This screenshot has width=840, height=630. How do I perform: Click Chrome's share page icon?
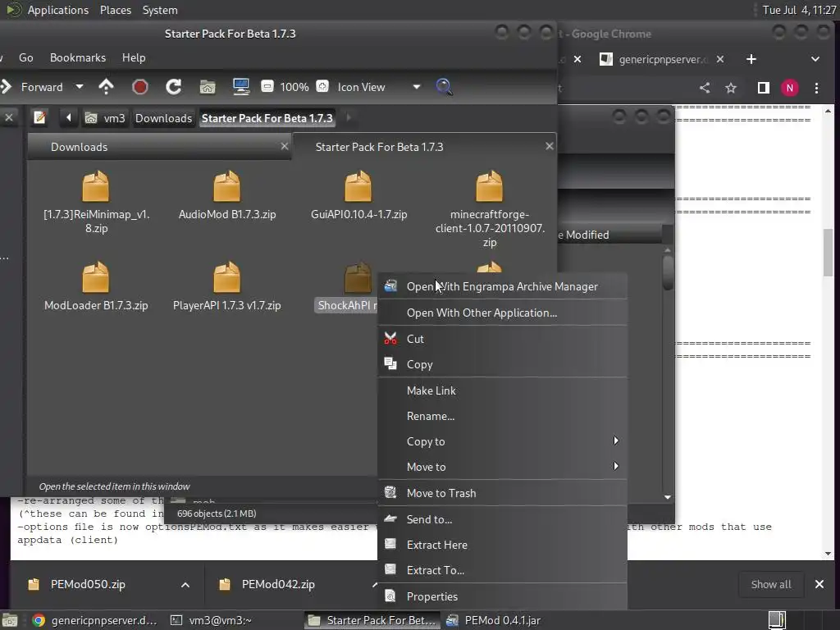coord(705,88)
